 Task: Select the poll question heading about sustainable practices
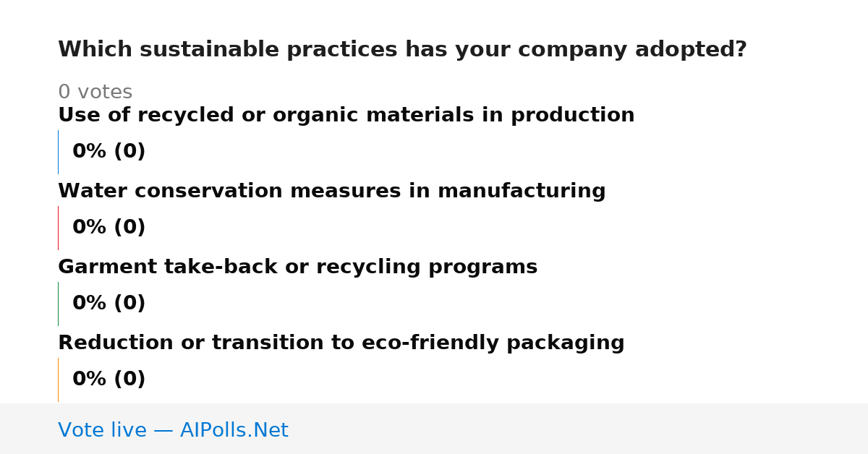402,50
